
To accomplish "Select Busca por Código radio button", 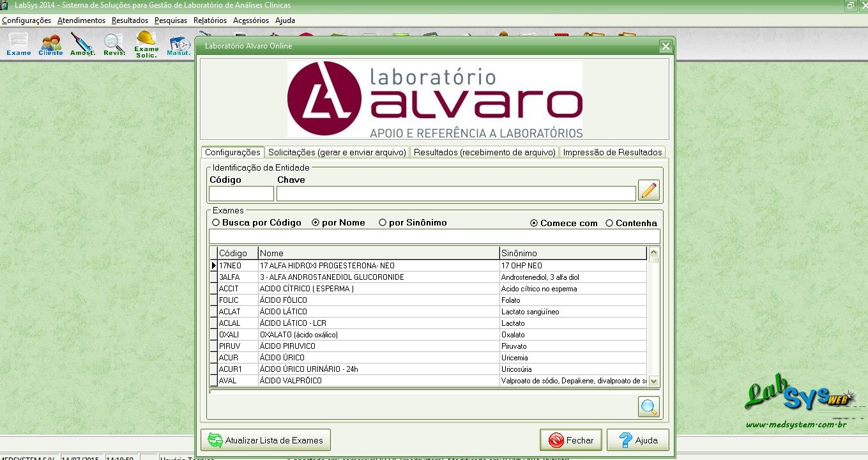I will 257,223.
